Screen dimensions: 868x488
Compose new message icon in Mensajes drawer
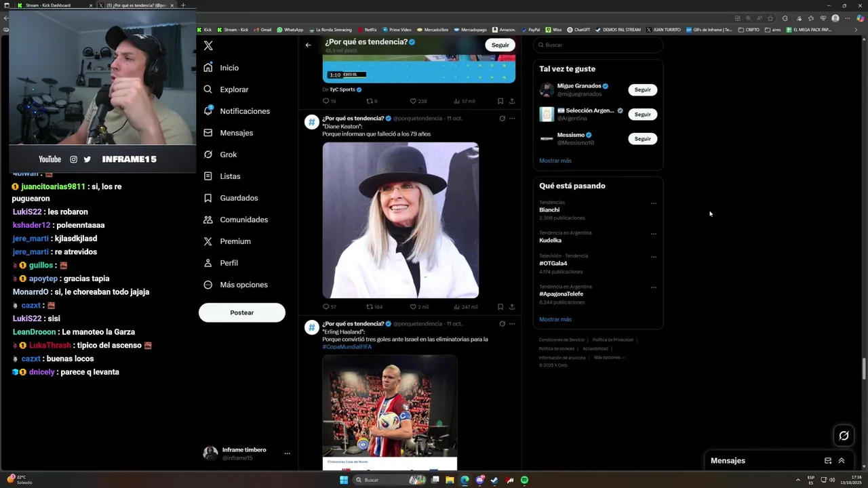[828, 461]
